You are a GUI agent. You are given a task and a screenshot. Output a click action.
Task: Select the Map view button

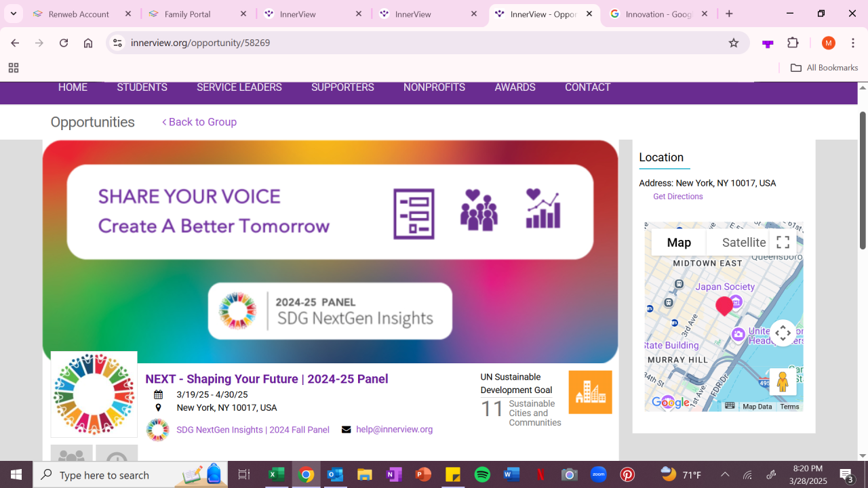(x=679, y=242)
